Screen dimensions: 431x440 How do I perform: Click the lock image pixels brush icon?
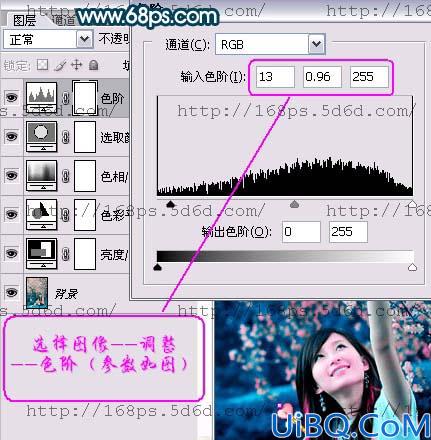(x=60, y=65)
